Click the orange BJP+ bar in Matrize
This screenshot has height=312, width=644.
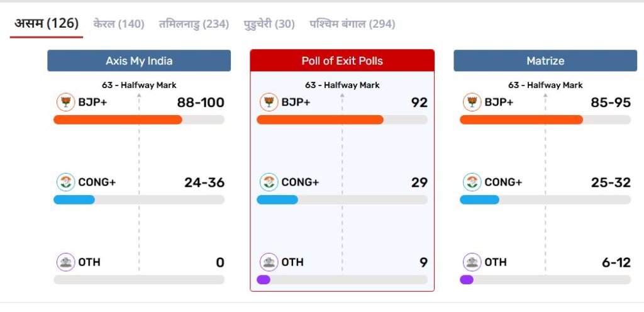point(521,120)
